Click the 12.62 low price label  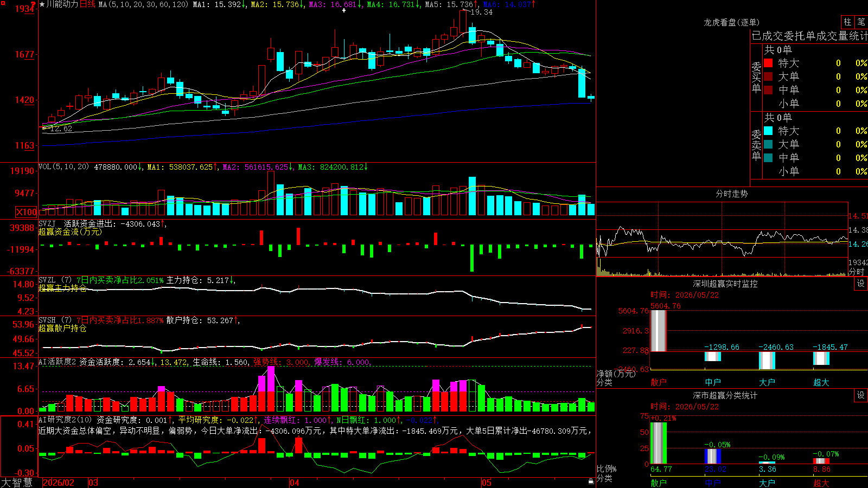61,129
